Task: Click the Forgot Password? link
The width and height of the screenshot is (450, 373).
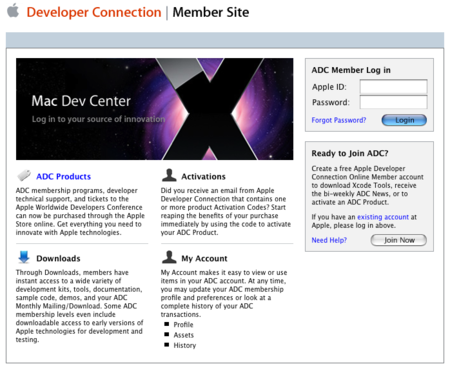Action: click(339, 120)
